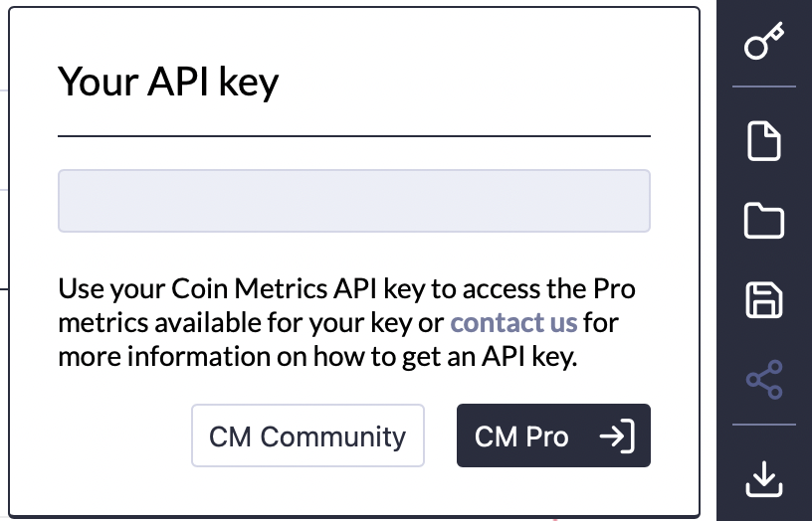Focus the API key input field
Image resolution: width=812 pixels, height=521 pixels.
coord(353,201)
